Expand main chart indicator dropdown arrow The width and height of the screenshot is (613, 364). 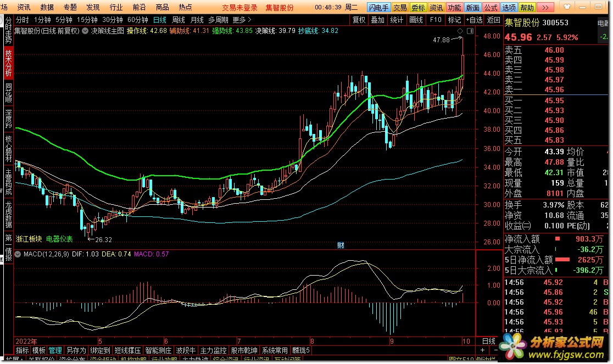point(85,31)
